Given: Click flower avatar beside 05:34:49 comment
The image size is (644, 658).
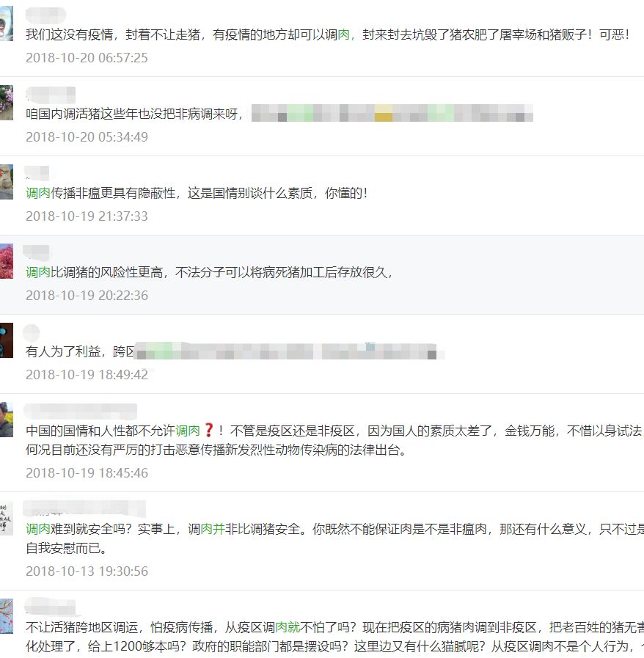Looking at the screenshot, I should pos(7,103).
